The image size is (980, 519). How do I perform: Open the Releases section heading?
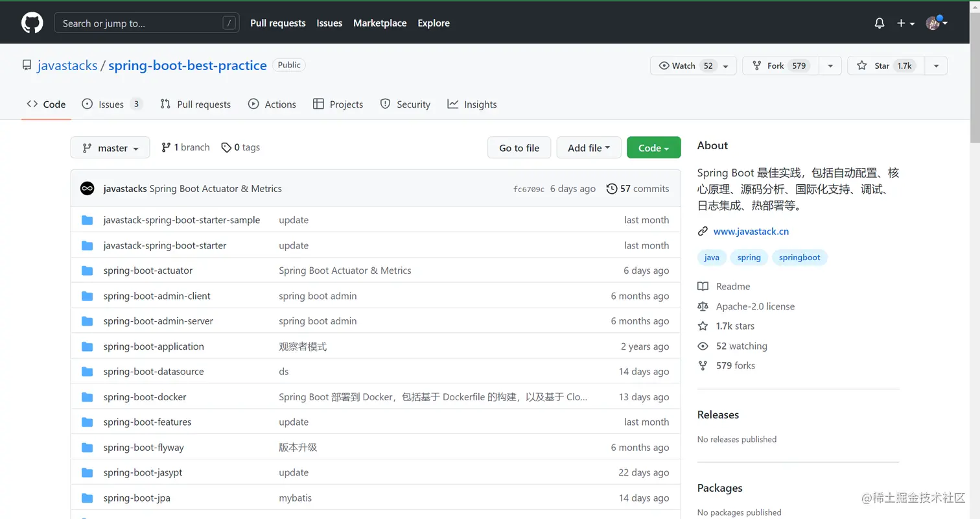(718, 415)
